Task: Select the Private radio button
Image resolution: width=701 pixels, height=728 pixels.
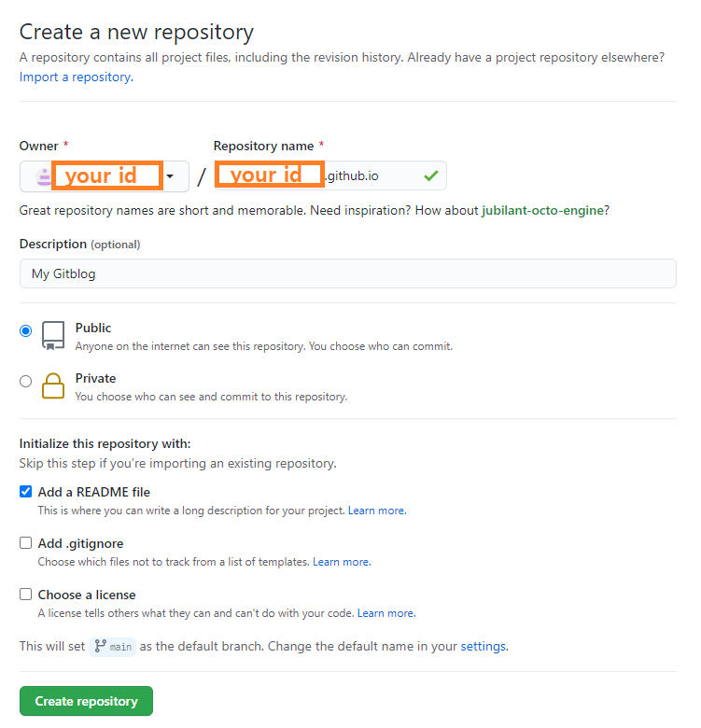Action: (x=25, y=381)
